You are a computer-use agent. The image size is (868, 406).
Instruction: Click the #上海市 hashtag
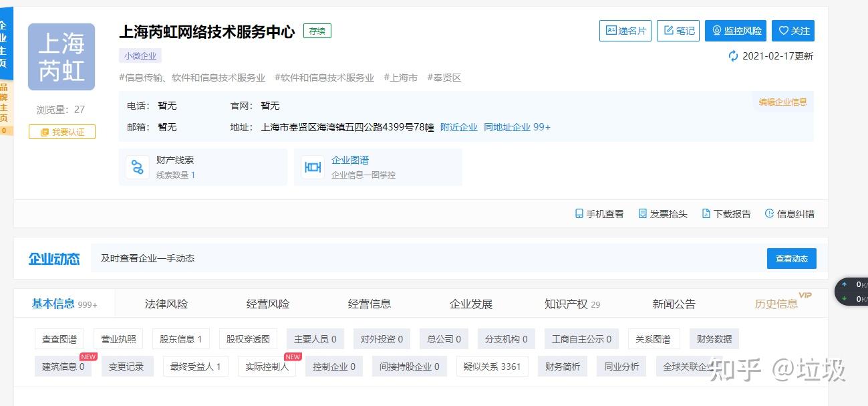click(400, 78)
